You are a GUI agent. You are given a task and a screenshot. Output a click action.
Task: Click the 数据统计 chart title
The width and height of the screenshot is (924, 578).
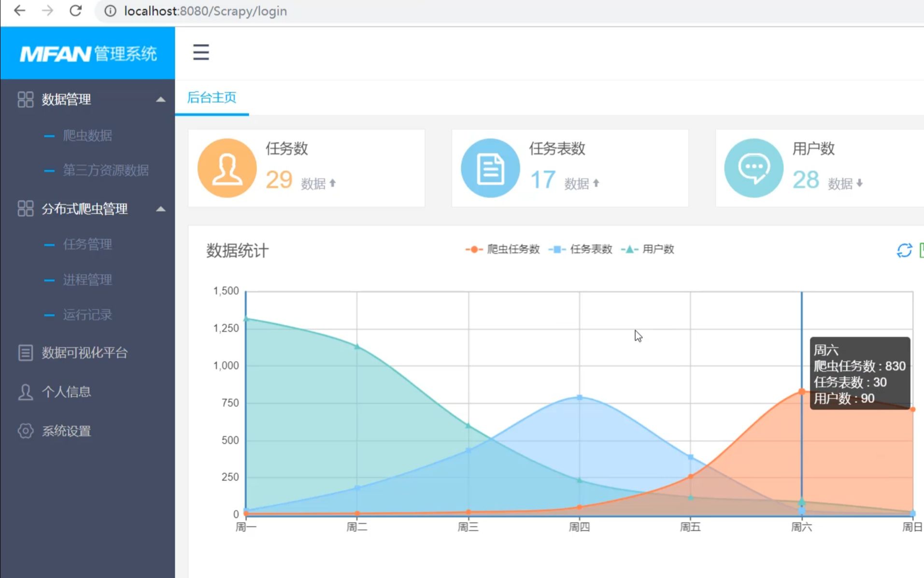tap(237, 251)
